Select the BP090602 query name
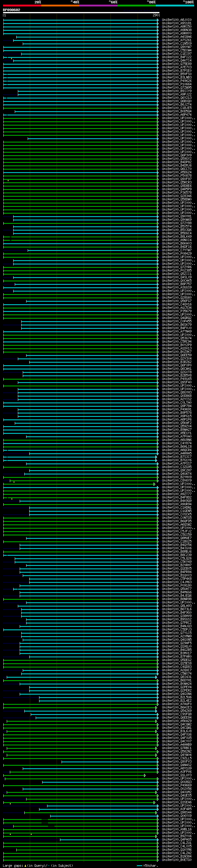 coord(11,10)
